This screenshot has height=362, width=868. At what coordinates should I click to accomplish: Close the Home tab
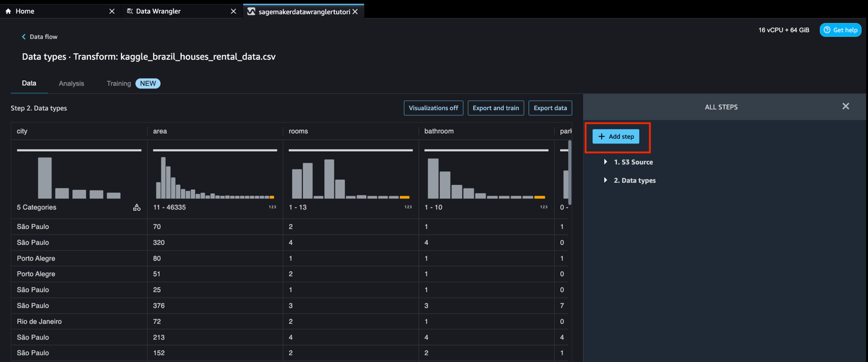[112, 11]
